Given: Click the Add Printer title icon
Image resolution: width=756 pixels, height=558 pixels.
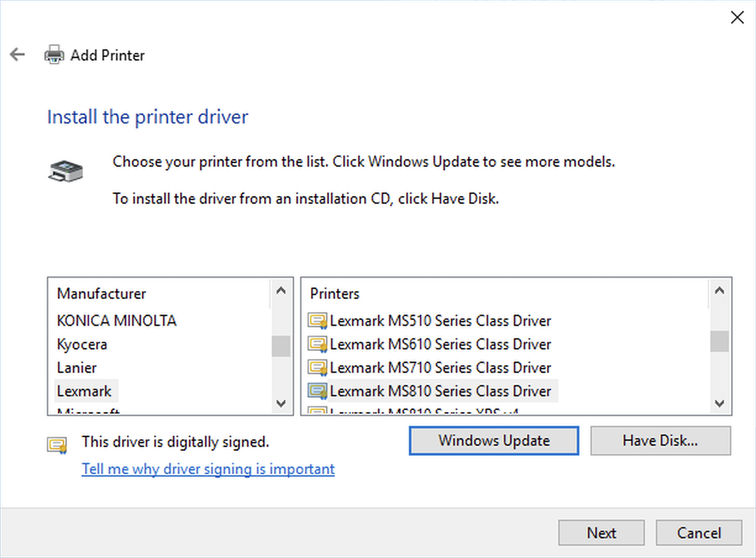Looking at the screenshot, I should (54, 55).
